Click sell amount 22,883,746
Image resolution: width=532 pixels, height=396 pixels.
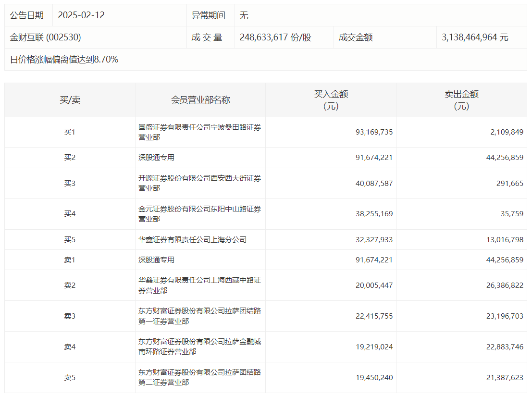505,347
